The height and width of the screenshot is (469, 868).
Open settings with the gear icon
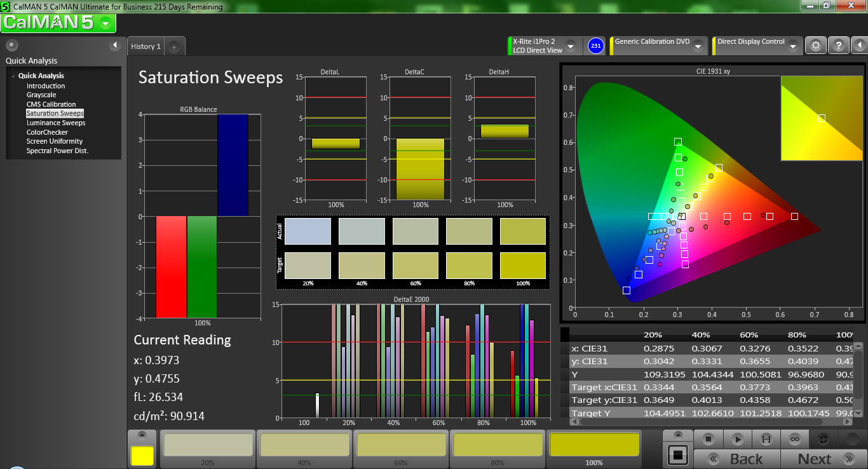(x=816, y=46)
